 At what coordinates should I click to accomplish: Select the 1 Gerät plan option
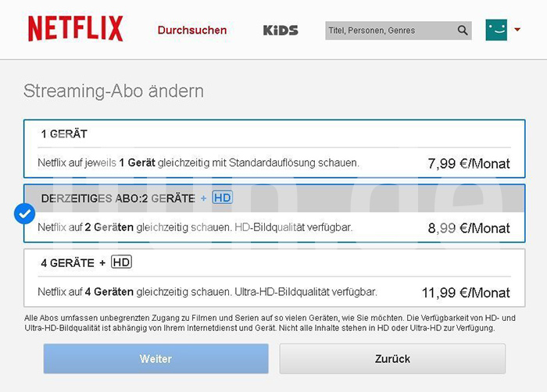[274, 149]
